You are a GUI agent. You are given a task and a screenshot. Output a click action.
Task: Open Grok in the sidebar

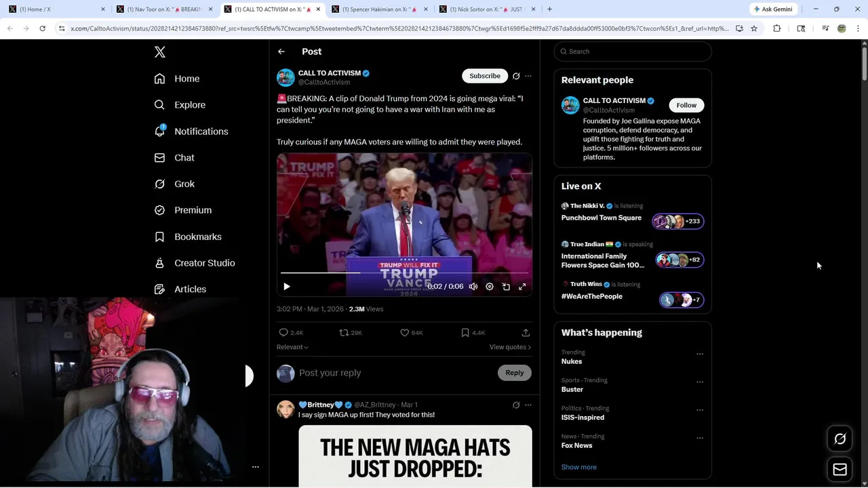pyautogui.click(x=174, y=184)
